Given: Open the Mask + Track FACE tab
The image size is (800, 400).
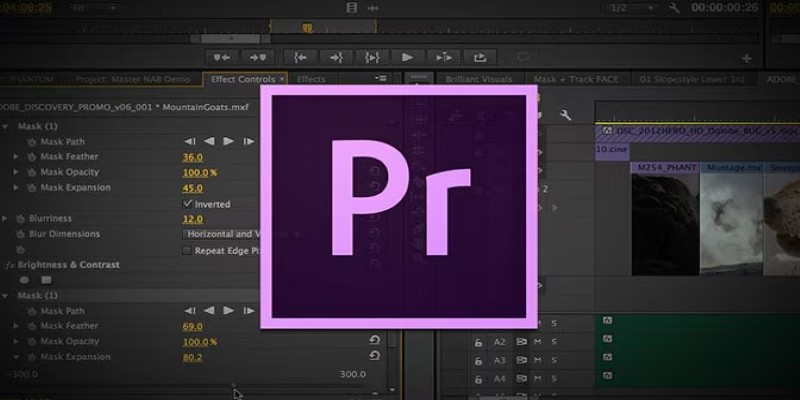Looking at the screenshot, I should [x=576, y=79].
